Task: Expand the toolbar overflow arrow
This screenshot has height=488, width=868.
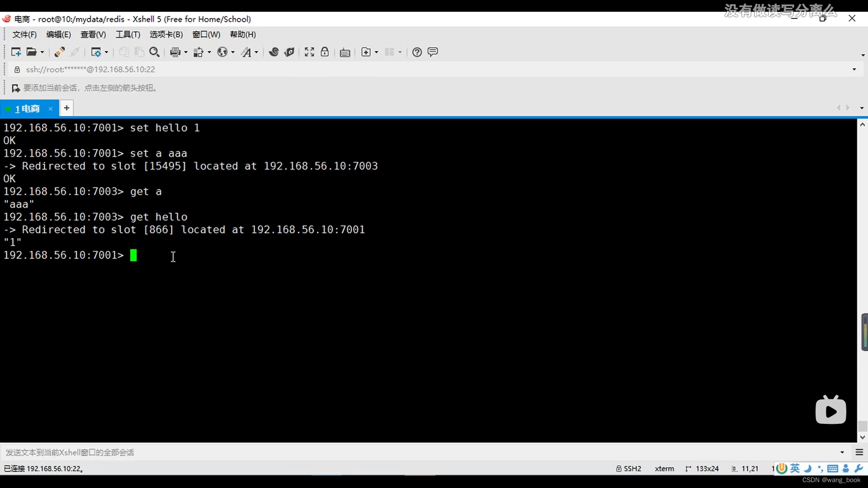Action: pyautogui.click(x=863, y=55)
